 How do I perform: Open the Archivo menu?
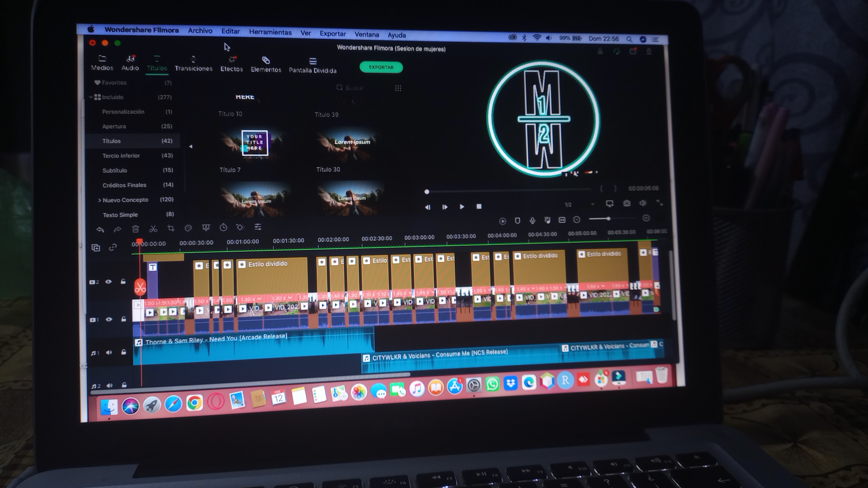(x=200, y=31)
